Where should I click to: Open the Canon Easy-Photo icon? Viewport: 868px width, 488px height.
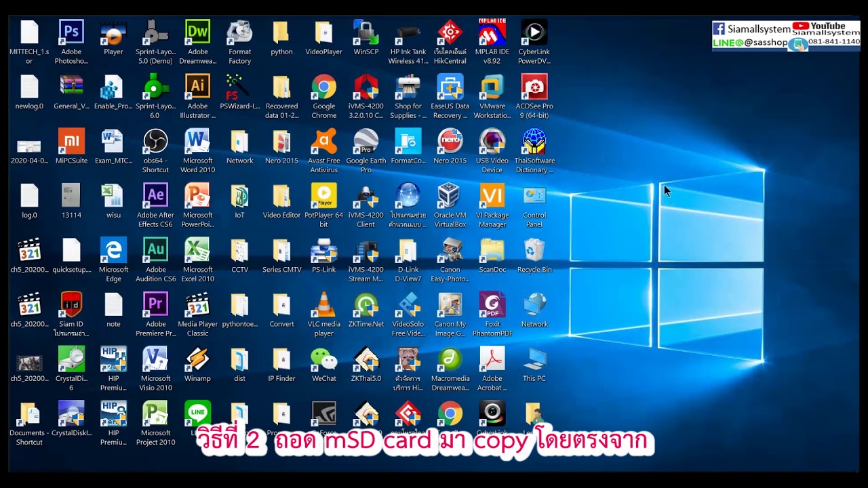click(x=450, y=250)
